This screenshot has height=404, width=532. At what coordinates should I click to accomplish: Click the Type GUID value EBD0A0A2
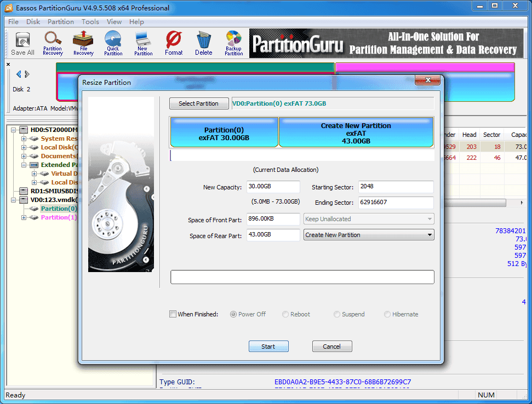point(342,382)
